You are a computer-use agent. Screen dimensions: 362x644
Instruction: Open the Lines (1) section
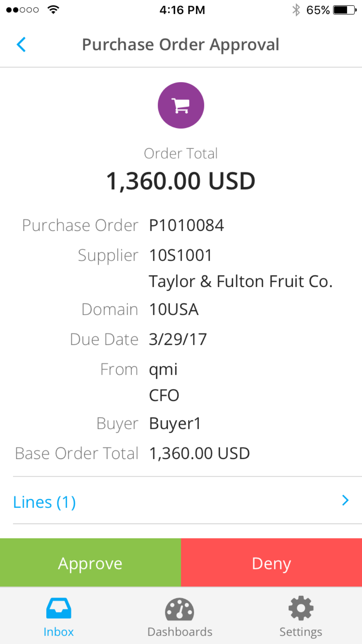[x=44, y=502]
